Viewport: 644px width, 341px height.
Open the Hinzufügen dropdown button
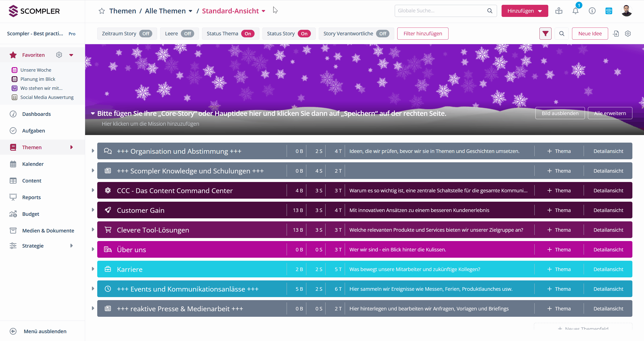pos(525,11)
